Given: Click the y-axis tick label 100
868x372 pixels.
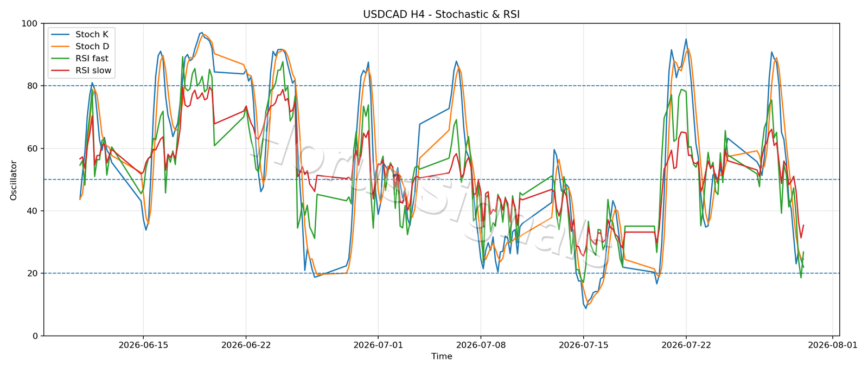Looking at the screenshot, I should pyautogui.click(x=29, y=24).
